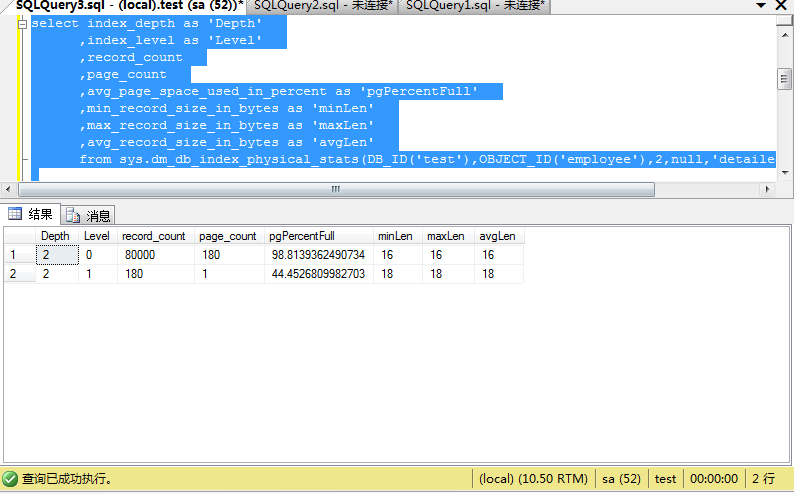The width and height of the screenshot is (794, 494).
Task: Open the active documents dropdown arrow
Action: click(x=761, y=6)
